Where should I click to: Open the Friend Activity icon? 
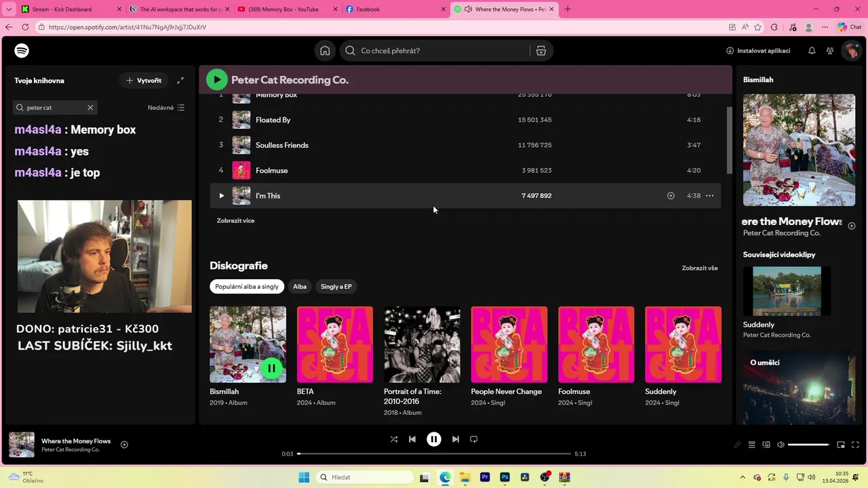pyautogui.click(x=830, y=51)
